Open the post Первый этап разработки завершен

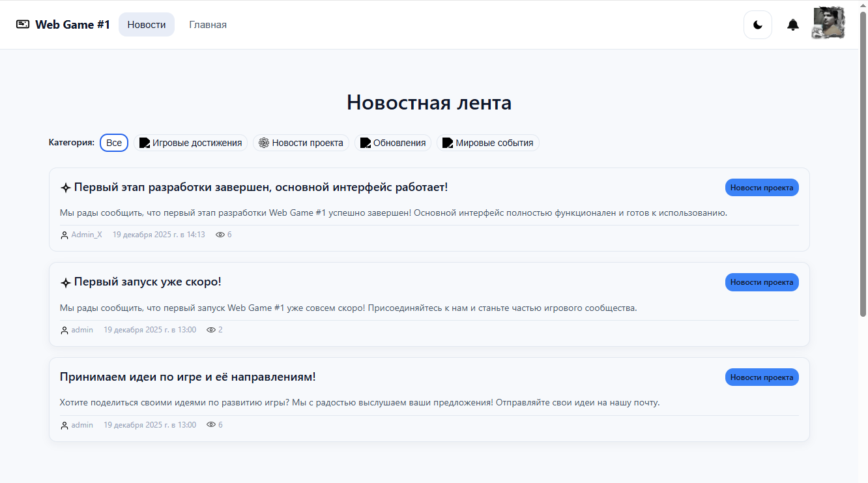point(261,186)
